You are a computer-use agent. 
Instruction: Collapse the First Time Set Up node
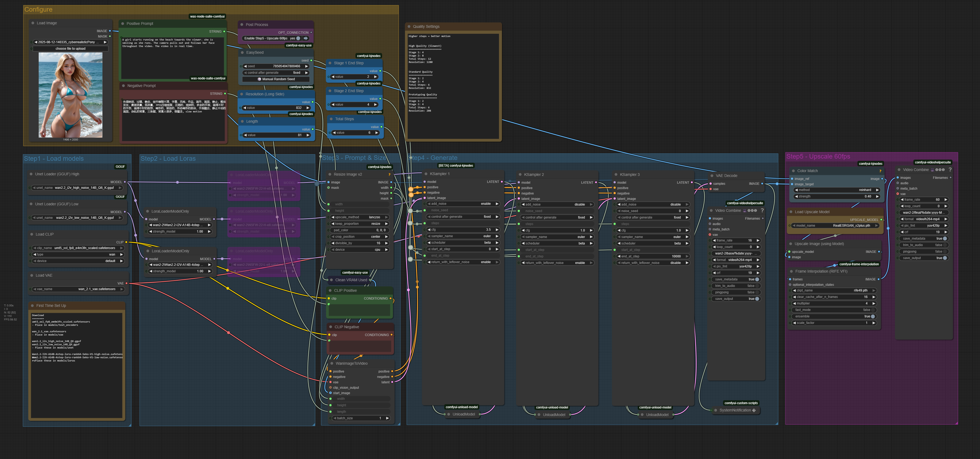point(32,306)
